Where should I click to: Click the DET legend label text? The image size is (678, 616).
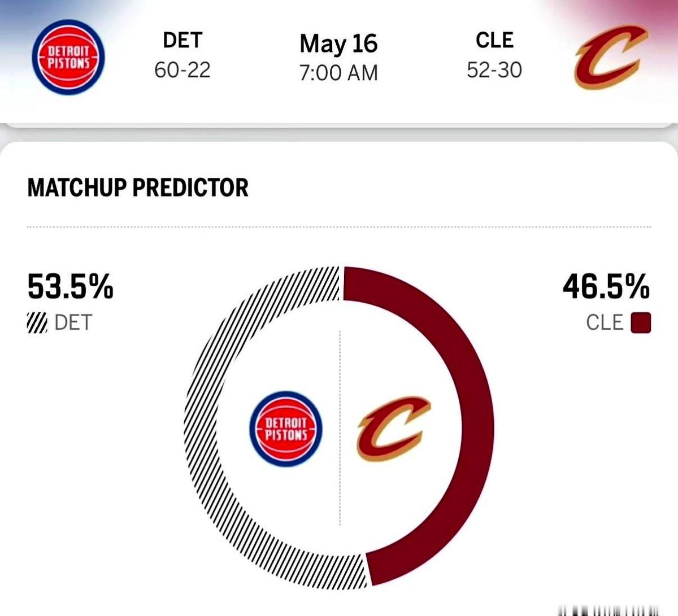[73, 323]
